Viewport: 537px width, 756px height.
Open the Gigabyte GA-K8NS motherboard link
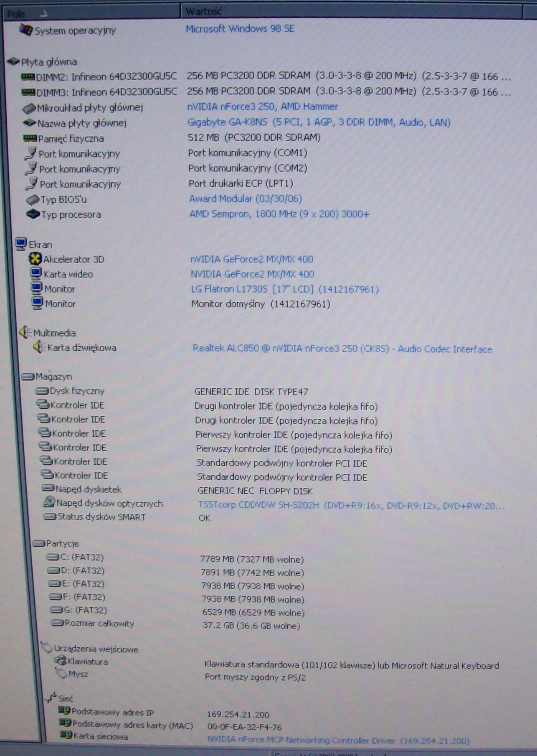pyautogui.click(x=319, y=122)
